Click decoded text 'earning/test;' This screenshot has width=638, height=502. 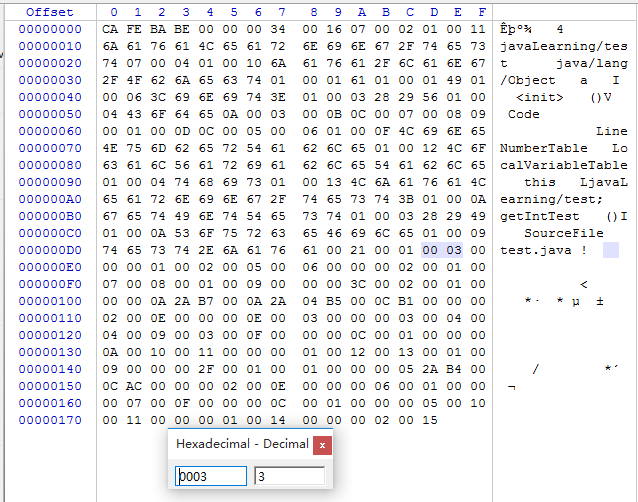tap(551, 200)
